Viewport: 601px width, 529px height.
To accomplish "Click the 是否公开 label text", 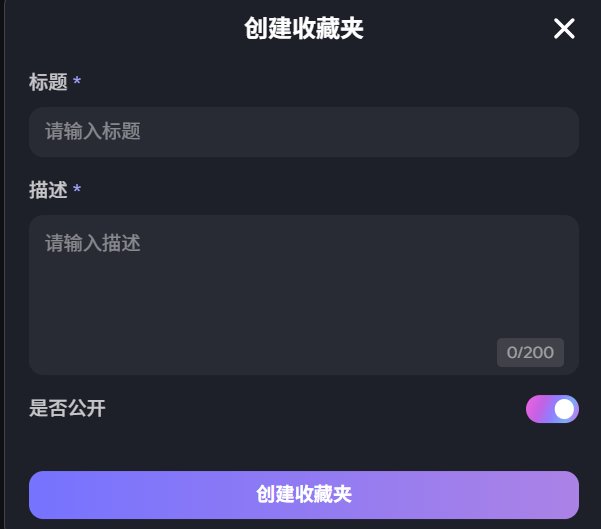I will (x=67, y=408).
